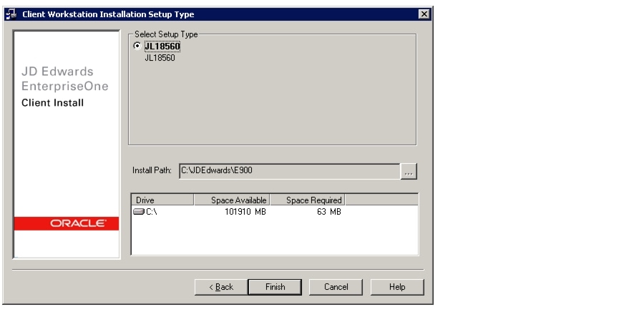This screenshot has height=312, width=644.
Task: Click the Install Path text field
Action: tap(290, 171)
